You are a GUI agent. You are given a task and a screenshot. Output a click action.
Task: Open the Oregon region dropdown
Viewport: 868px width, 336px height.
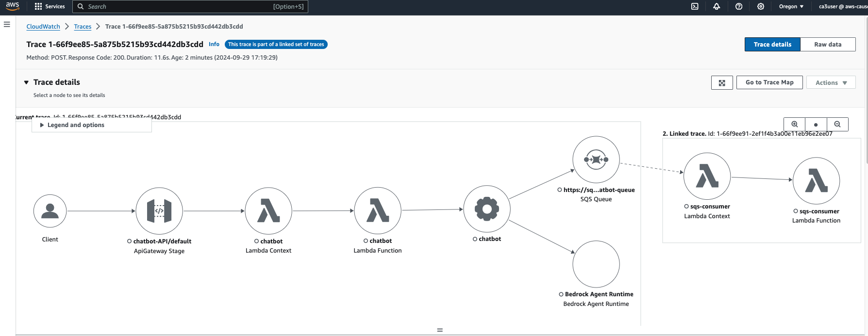[791, 6]
